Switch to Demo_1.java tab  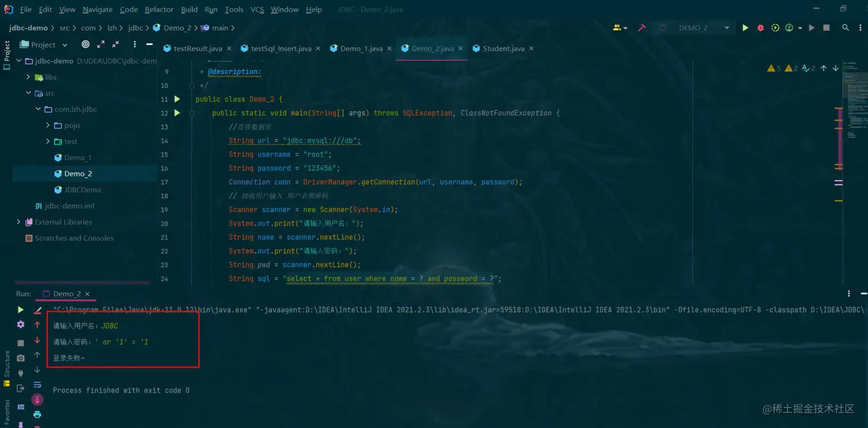pyautogui.click(x=361, y=48)
